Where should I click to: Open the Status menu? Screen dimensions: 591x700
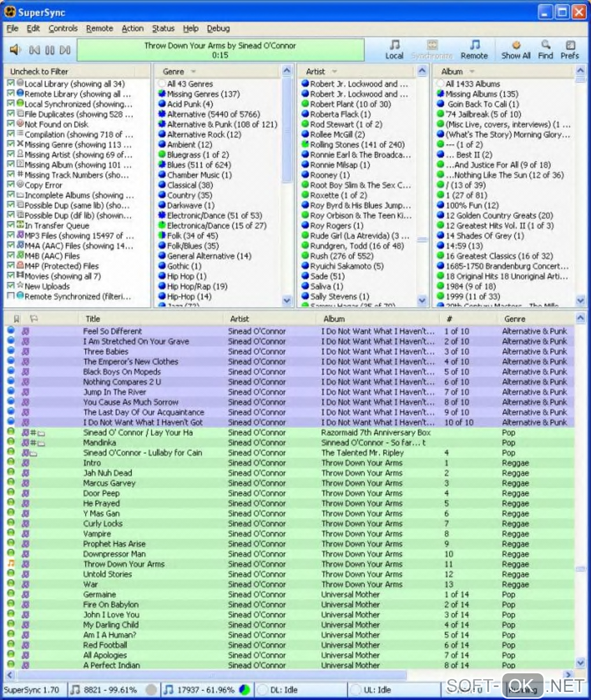point(163,28)
